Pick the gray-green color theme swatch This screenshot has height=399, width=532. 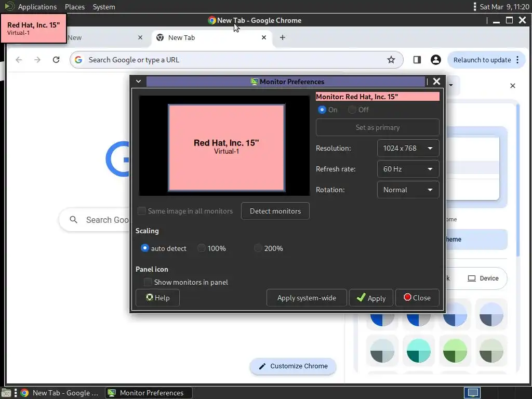(x=491, y=351)
